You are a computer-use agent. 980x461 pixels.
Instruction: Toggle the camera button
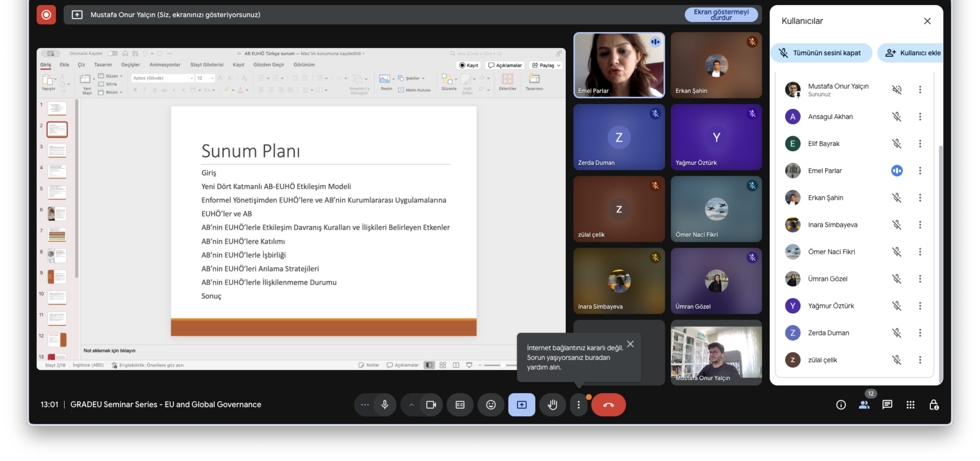(431, 404)
